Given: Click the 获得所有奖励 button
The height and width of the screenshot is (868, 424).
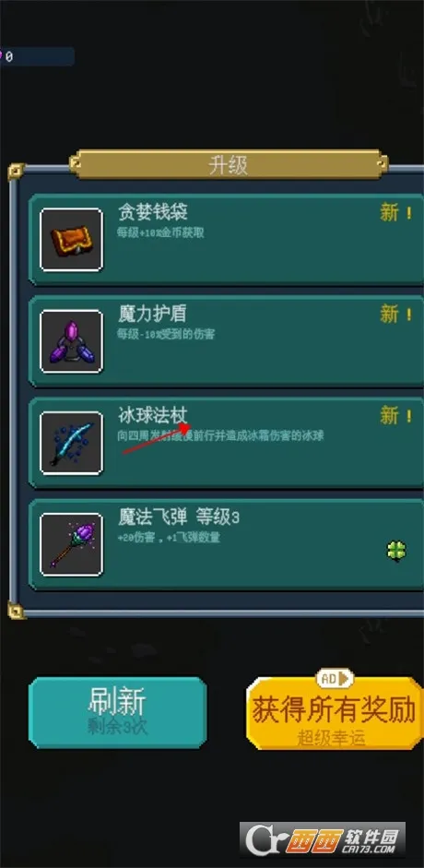Looking at the screenshot, I should pyautogui.click(x=335, y=714).
